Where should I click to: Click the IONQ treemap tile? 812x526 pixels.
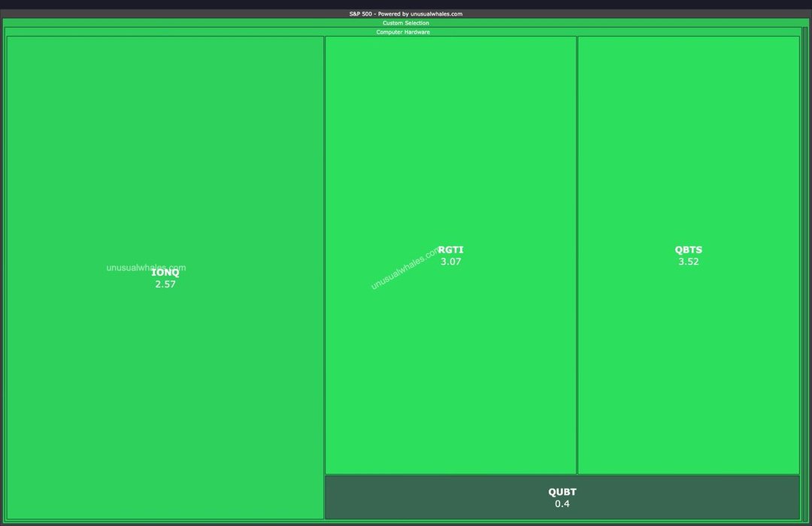coord(165,277)
